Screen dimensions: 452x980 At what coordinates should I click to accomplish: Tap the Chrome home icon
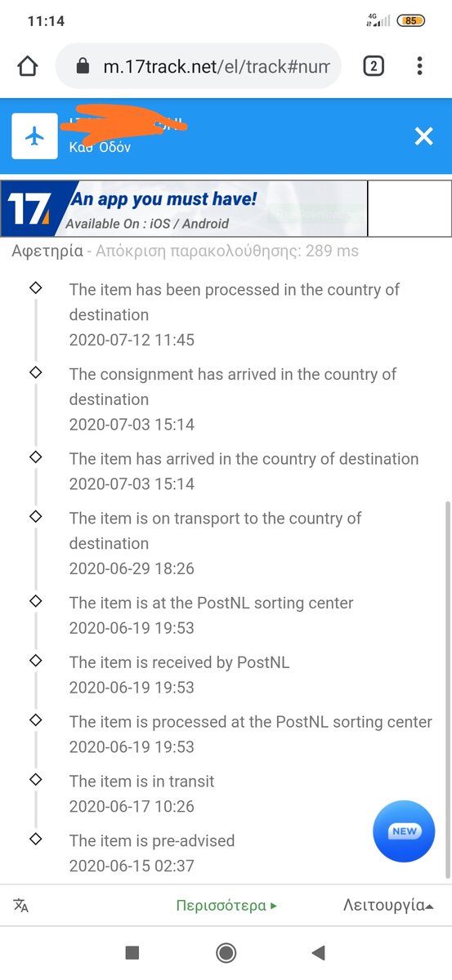pyautogui.click(x=28, y=66)
